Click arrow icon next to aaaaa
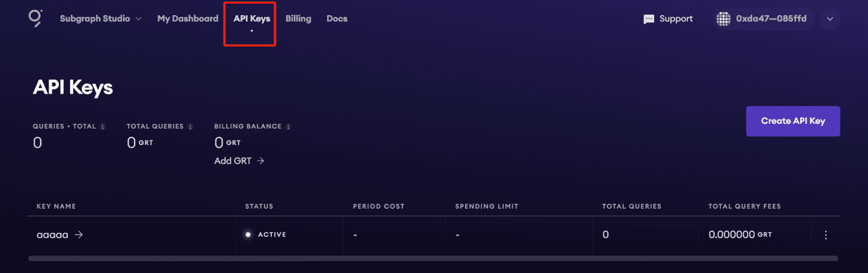 point(79,234)
